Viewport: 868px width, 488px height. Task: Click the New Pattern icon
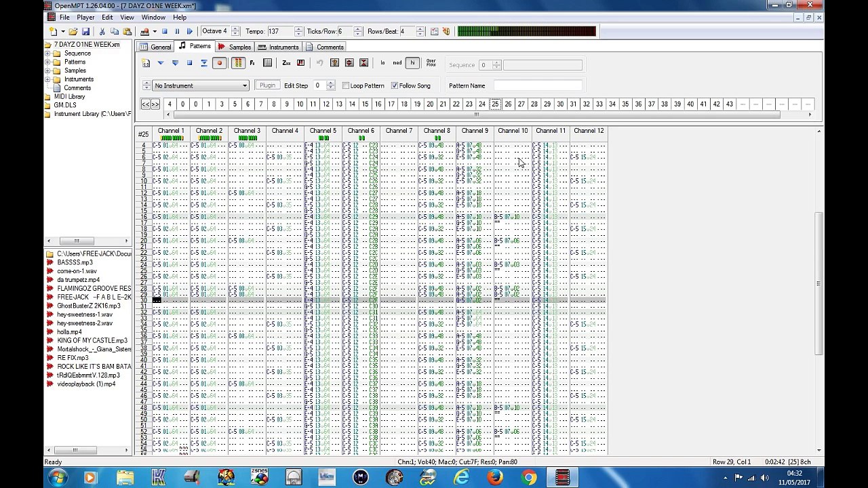[146, 63]
